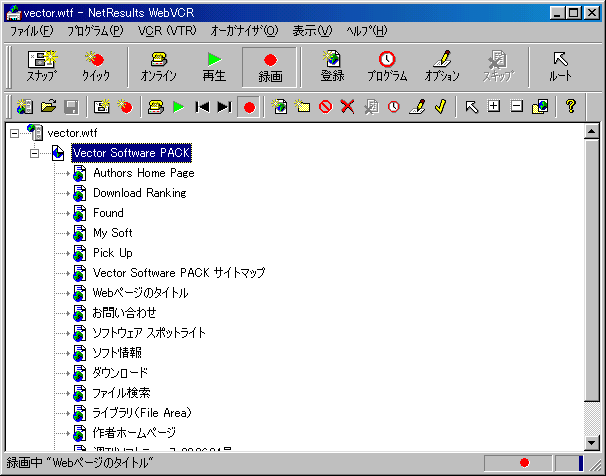The height and width of the screenshot is (476, 606).
Task: Collapse the vector.wtf root node
Action: click(14, 134)
